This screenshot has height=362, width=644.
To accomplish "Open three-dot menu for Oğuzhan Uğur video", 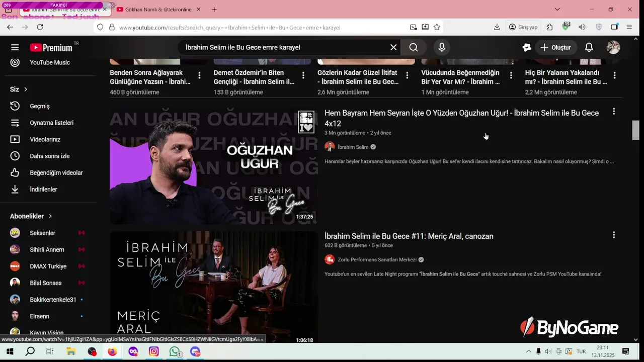I will click(x=614, y=112).
